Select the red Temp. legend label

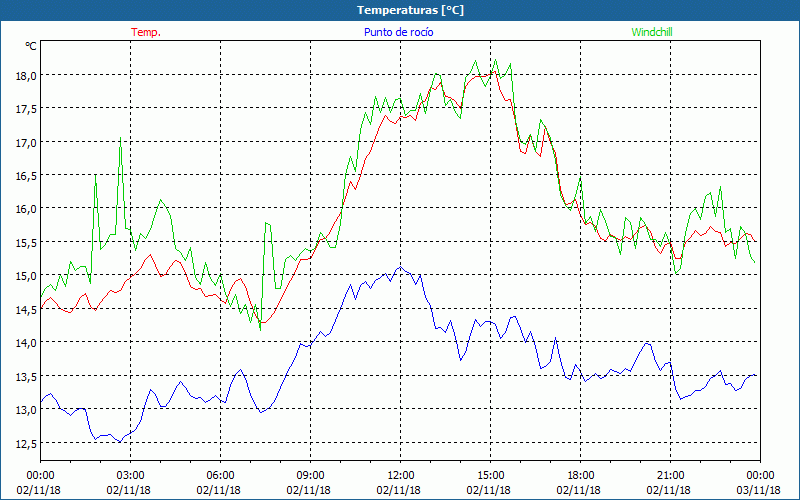click(x=146, y=32)
